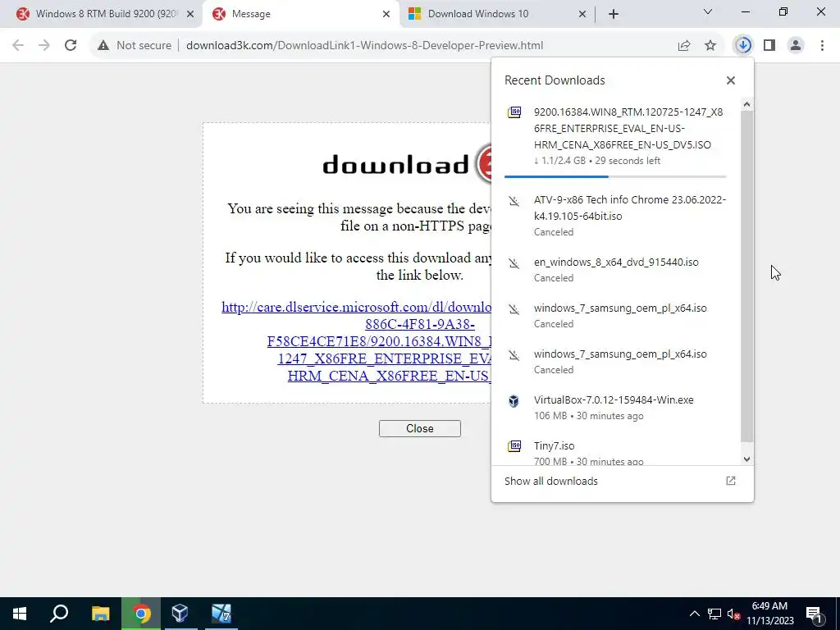Click canceled icon beside en_windows_8_x64_dvd_915440.iso

pyautogui.click(x=514, y=263)
